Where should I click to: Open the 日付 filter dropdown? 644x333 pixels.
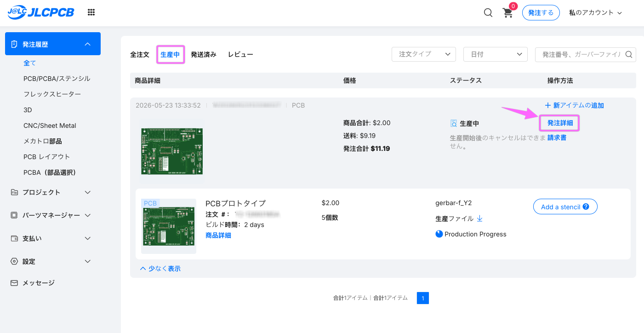point(495,54)
